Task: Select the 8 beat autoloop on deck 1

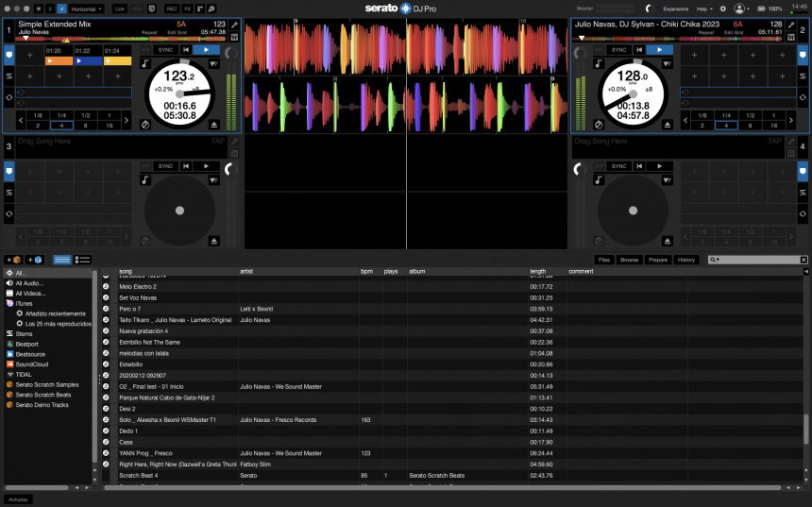Action: (85, 126)
